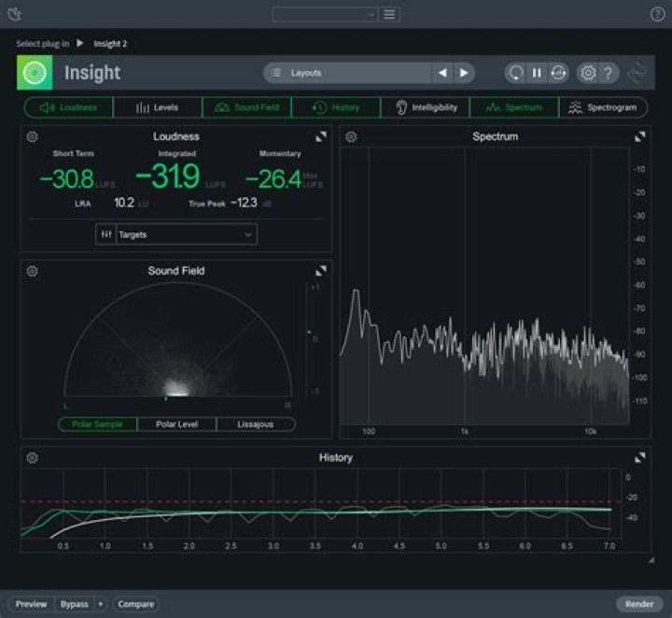Click the Insight global settings gear icon
The width and height of the screenshot is (672, 618).
click(x=587, y=73)
